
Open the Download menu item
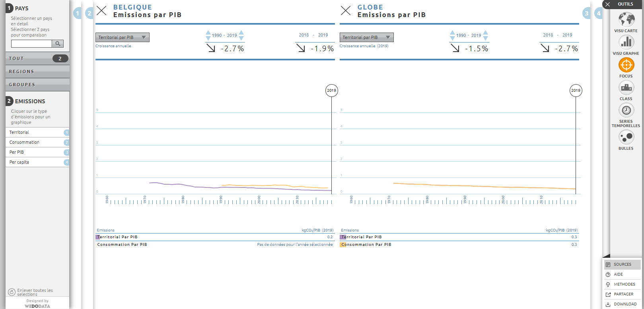(x=625, y=304)
